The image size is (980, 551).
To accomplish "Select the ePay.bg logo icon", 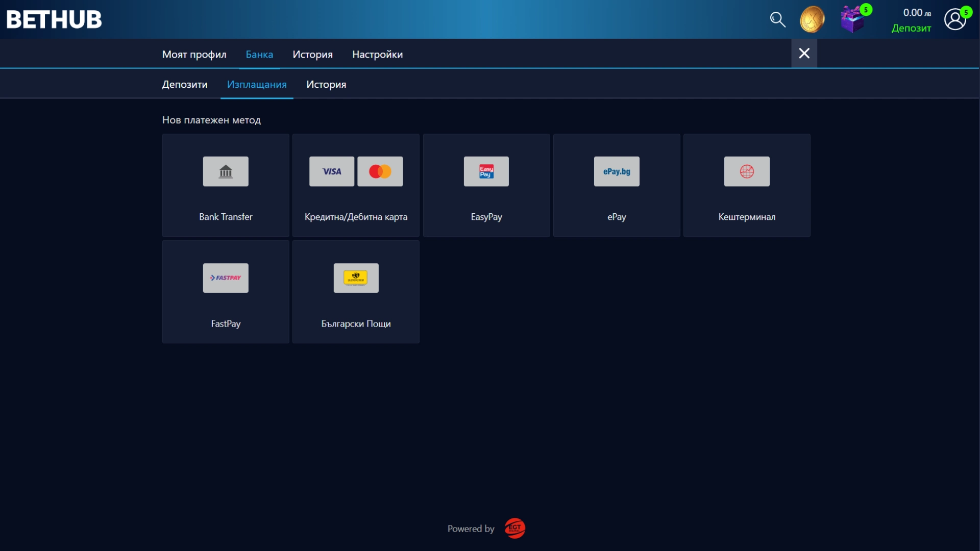I will pos(617,171).
